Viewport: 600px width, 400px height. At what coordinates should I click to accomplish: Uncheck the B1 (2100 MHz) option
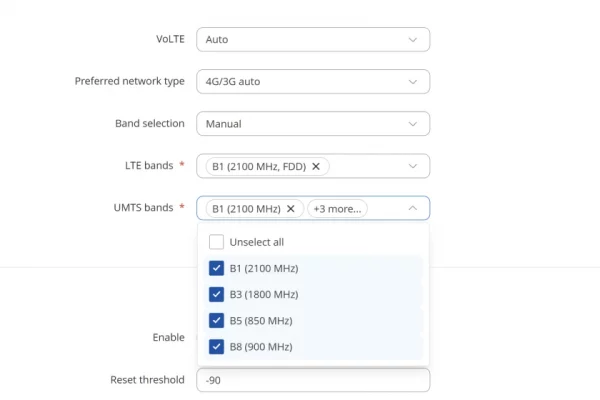(x=216, y=268)
